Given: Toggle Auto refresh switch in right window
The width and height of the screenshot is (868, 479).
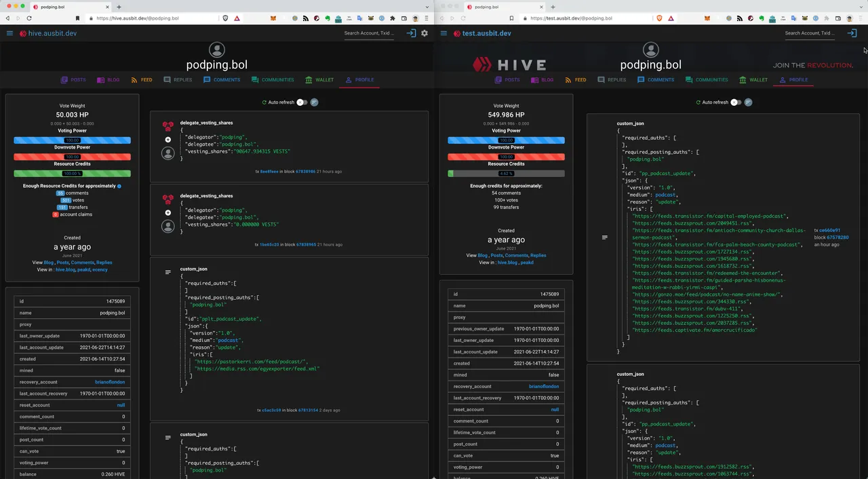Looking at the screenshot, I should click(736, 102).
